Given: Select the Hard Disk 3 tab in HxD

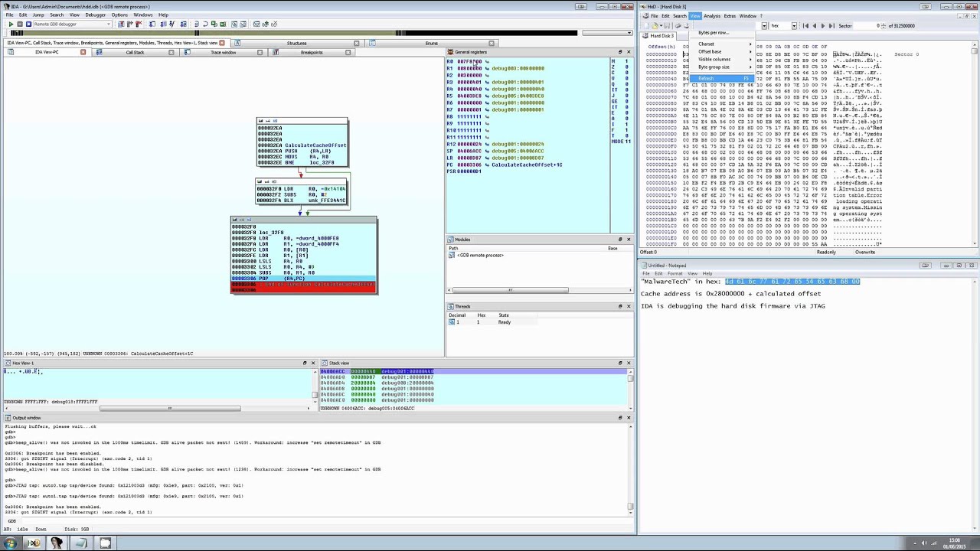Looking at the screenshot, I should click(662, 36).
